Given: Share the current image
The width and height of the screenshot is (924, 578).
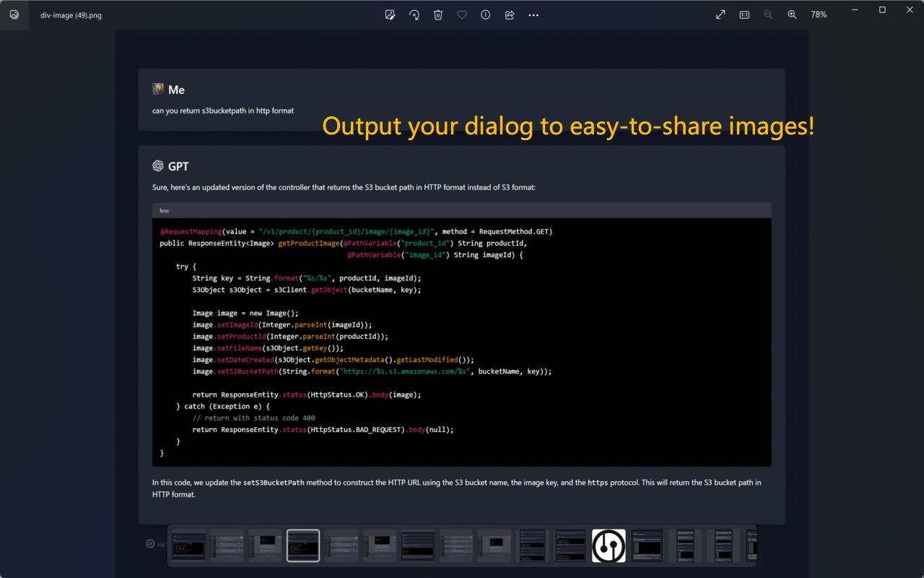Looking at the screenshot, I should 509,14.
